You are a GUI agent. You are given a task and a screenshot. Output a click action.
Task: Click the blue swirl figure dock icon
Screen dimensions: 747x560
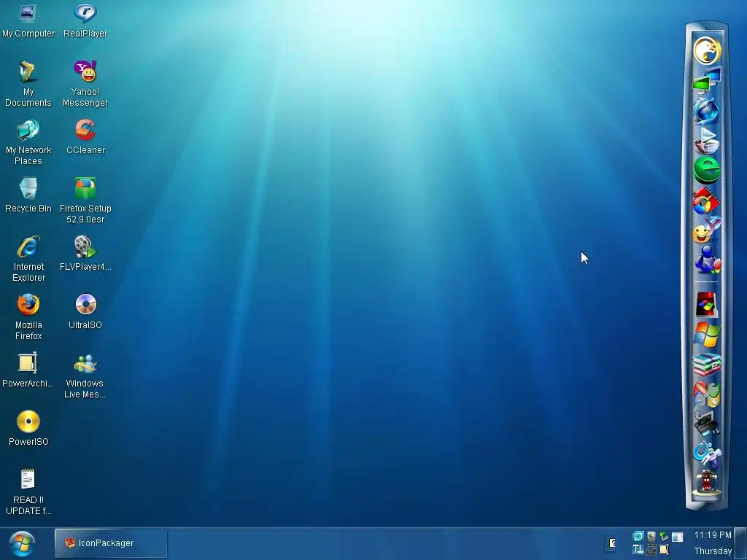[x=706, y=454]
